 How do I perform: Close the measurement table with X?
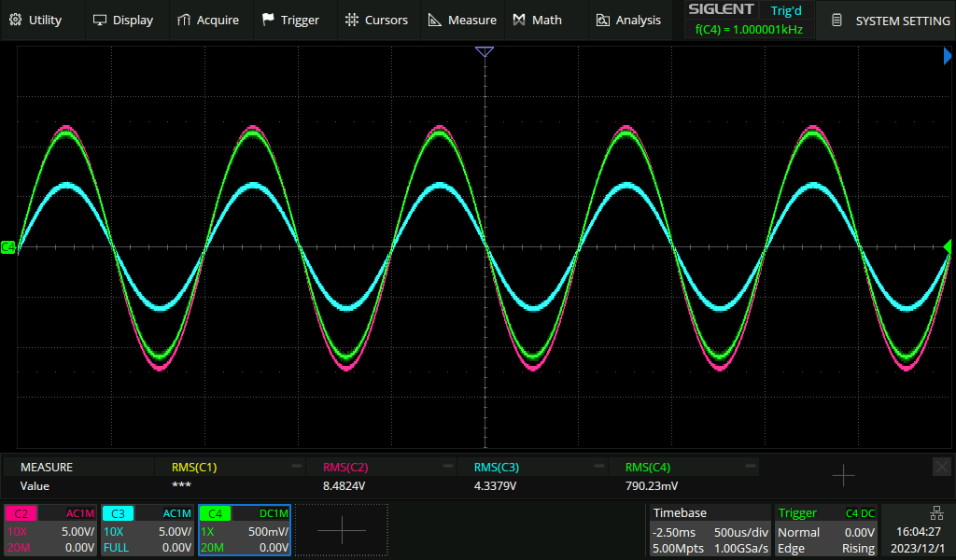(941, 467)
